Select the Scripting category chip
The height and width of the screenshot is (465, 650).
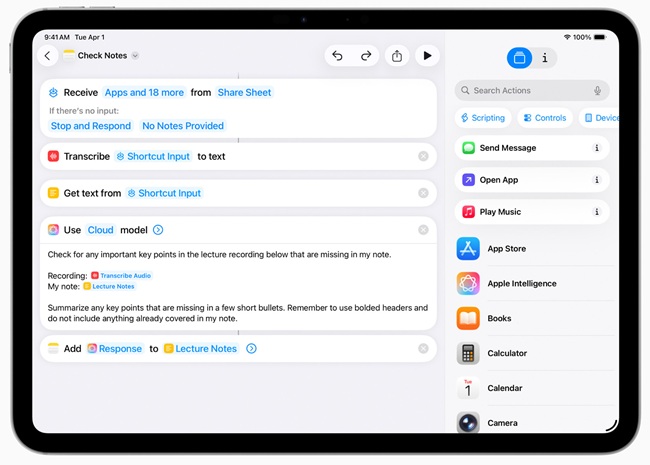[x=483, y=118]
